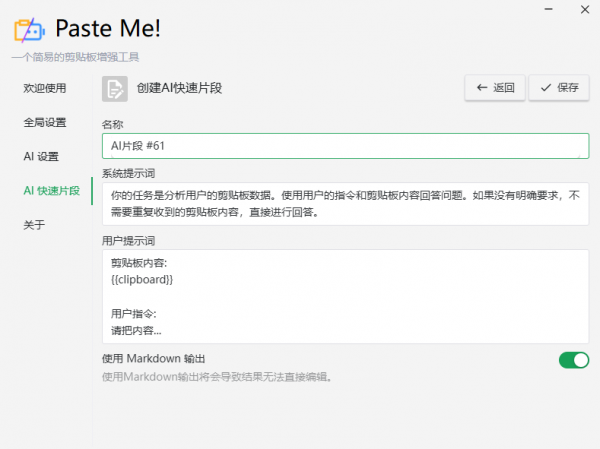Viewport: 600px width, 449px height.
Task: Click the 请把内容... line in user prompt
Action: (x=136, y=331)
